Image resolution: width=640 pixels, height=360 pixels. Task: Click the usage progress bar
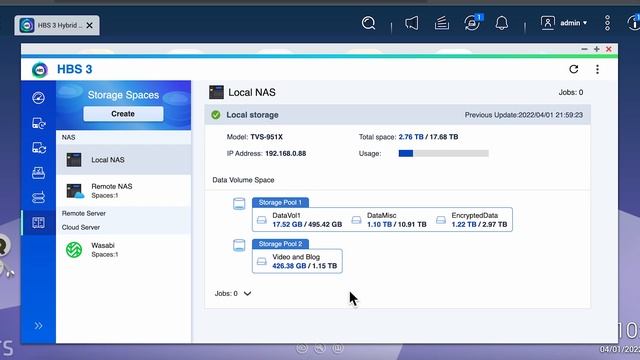pyautogui.click(x=443, y=153)
